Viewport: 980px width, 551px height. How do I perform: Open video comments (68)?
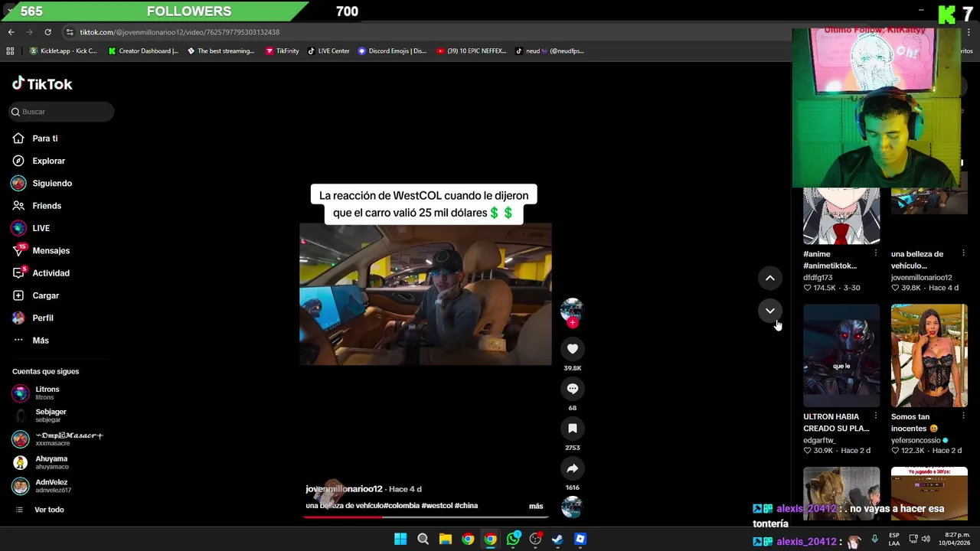[x=572, y=389]
